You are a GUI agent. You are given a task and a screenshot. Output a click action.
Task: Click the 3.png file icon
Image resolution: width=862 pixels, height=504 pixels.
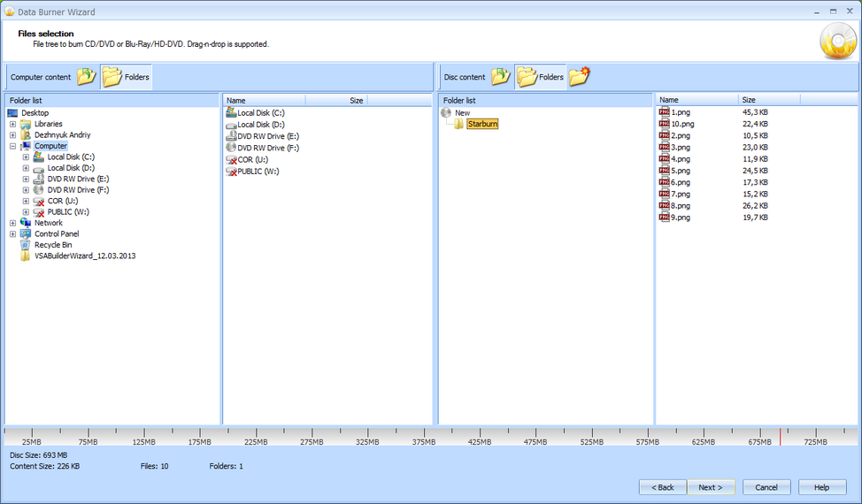pos(664,147)
